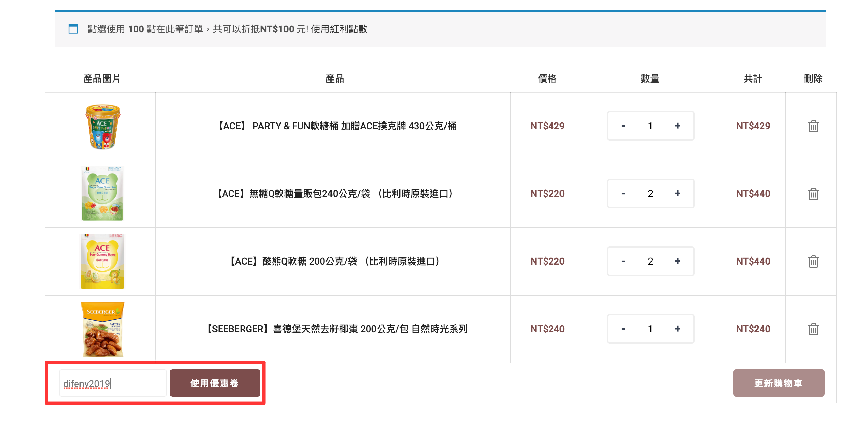The width and height of the screenshot is (868, 429).
Task: Decrease quantity of SEEBERGER 椰棗
Action: tap(623, 329)
